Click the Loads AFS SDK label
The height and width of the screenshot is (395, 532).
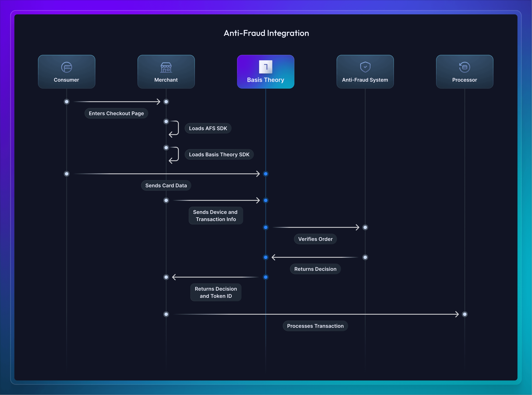coord(208,128)
